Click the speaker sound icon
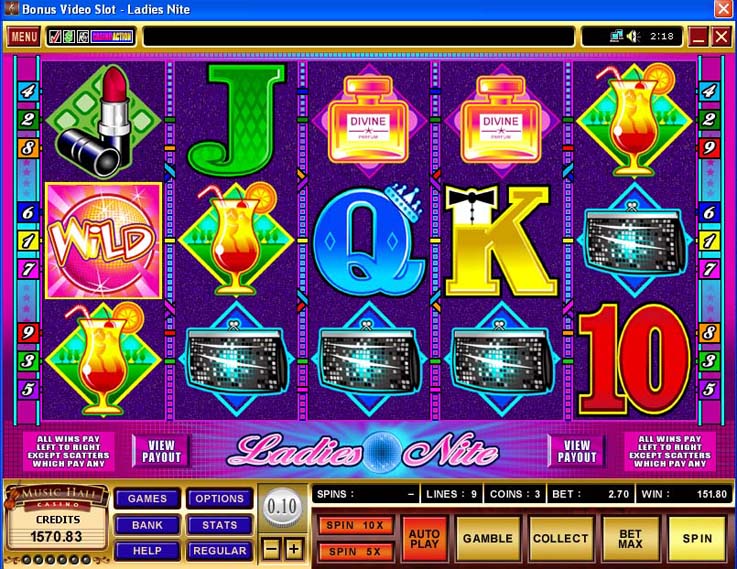The width and height of the screenshot is (737, 569). click(x=634, y=36)
